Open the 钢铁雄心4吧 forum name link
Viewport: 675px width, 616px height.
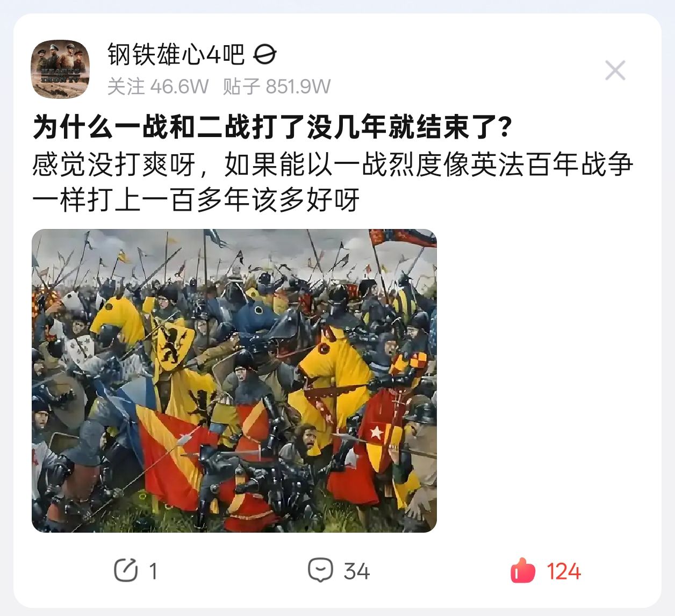176,54
